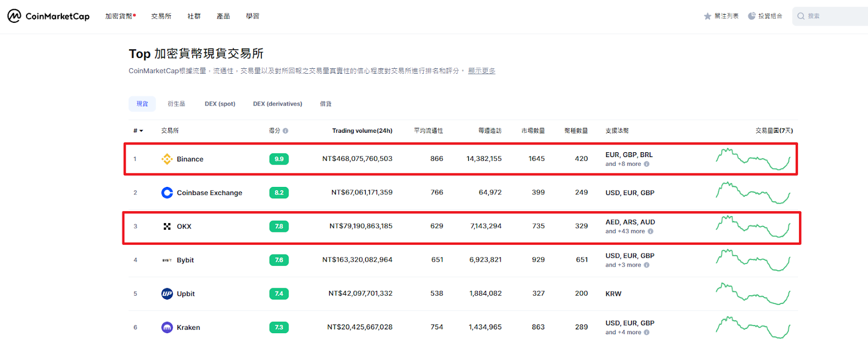Open the 社群 menu
Screen dimensions: 868x344
pyautogui.click(x=194, y=16)
